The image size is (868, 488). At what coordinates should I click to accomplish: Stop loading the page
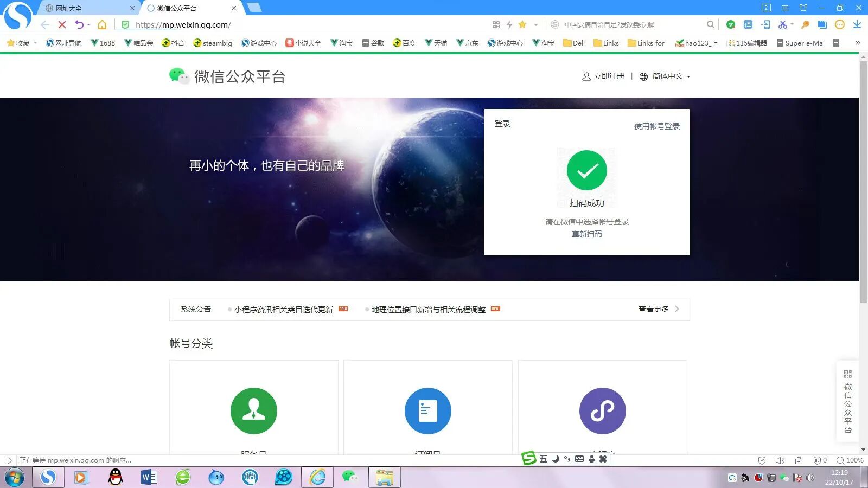tap(62, 24)
